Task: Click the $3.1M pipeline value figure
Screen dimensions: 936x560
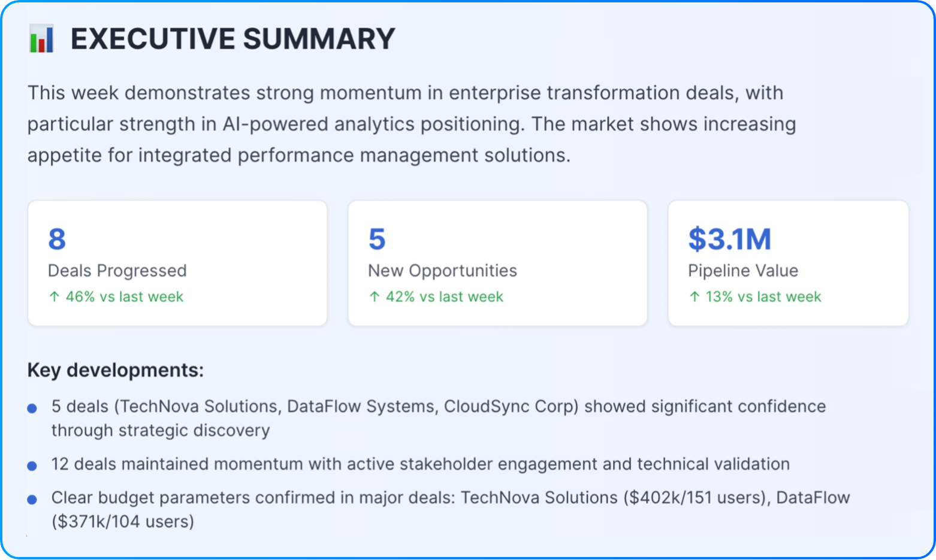Action: pos(729,239)
